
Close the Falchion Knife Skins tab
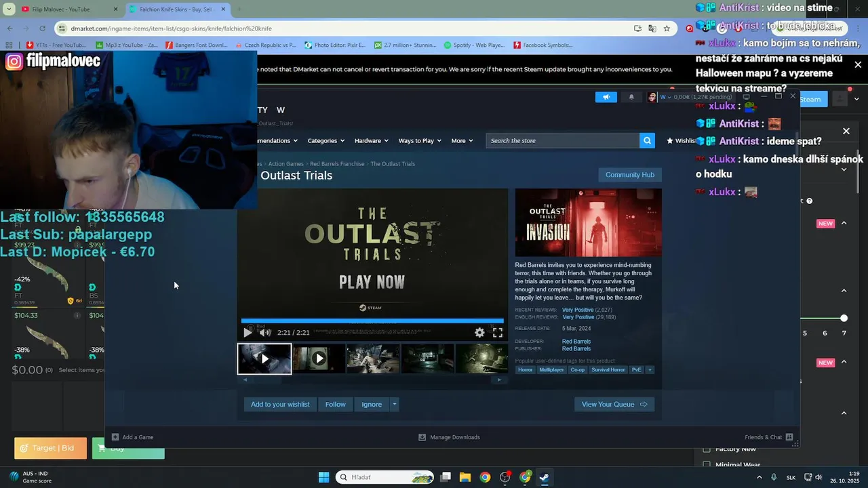click(x=224, y=9)
